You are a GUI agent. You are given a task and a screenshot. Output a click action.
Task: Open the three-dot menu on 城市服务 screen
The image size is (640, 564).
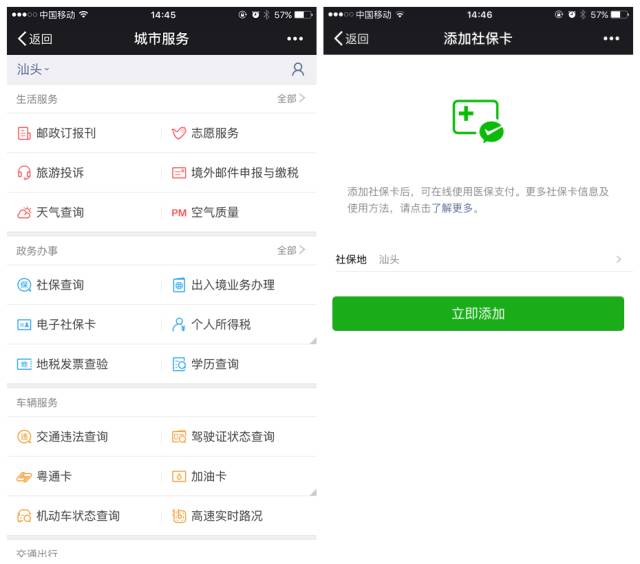coord(295,39)
